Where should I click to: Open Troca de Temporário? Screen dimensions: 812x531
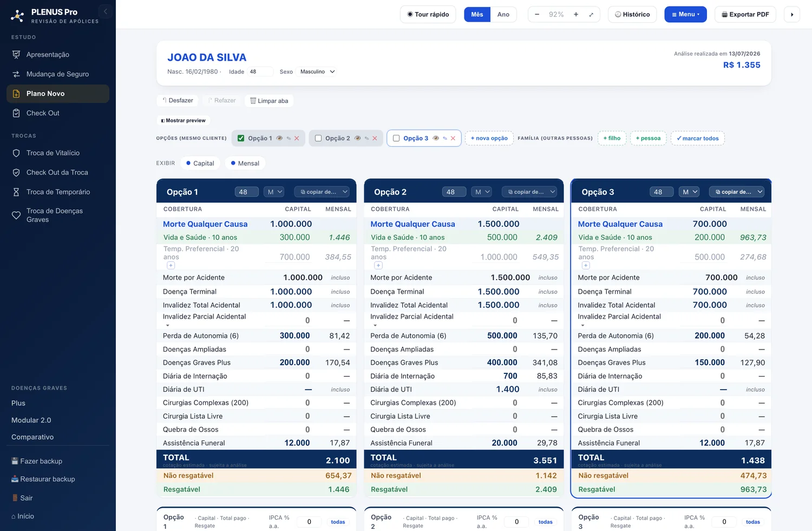[x=58, y=192]
